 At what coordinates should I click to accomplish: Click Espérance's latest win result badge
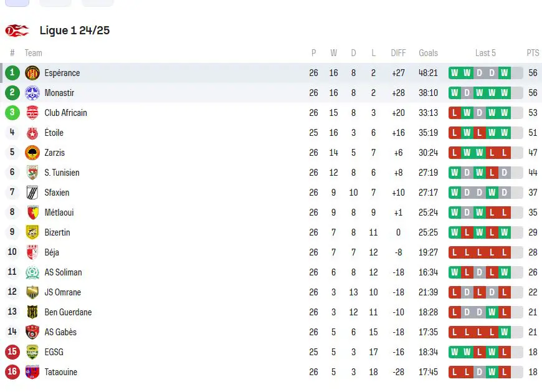point(505,73)
